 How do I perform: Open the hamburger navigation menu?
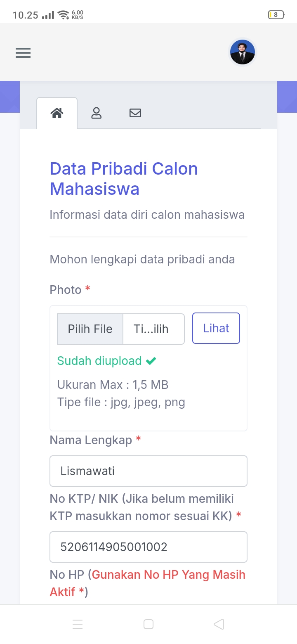pos(23,53)
